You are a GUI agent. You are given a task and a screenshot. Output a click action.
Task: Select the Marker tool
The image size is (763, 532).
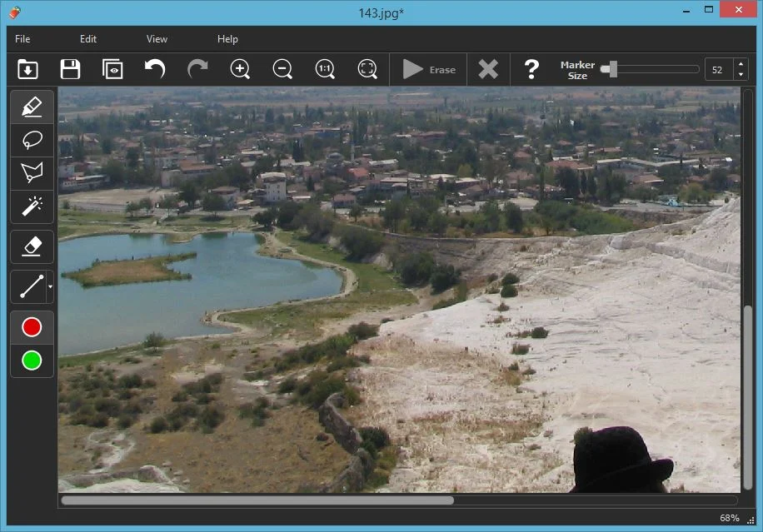click(x=32, y=107)
